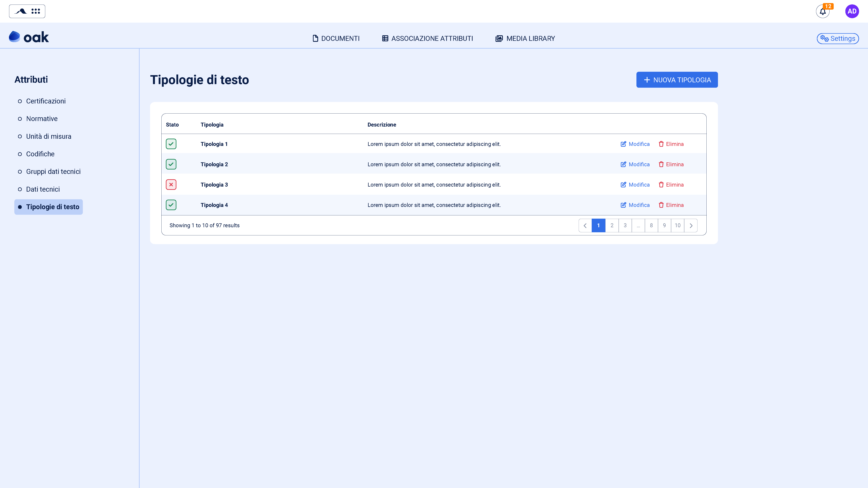
Task: Click the pencil edit icon for Tipologia 2
Action: pyautogui.click(x=623, y=164)
